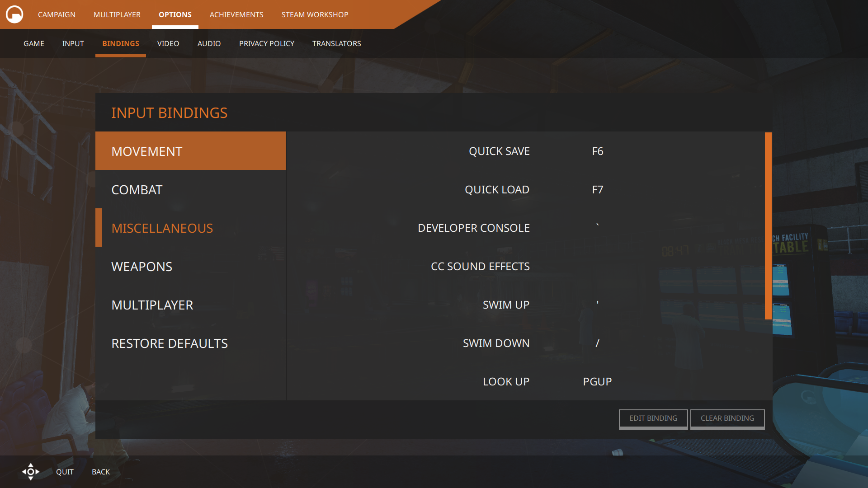Switch to the Audio options tab
868x488 pixels.
coord(209,43)
